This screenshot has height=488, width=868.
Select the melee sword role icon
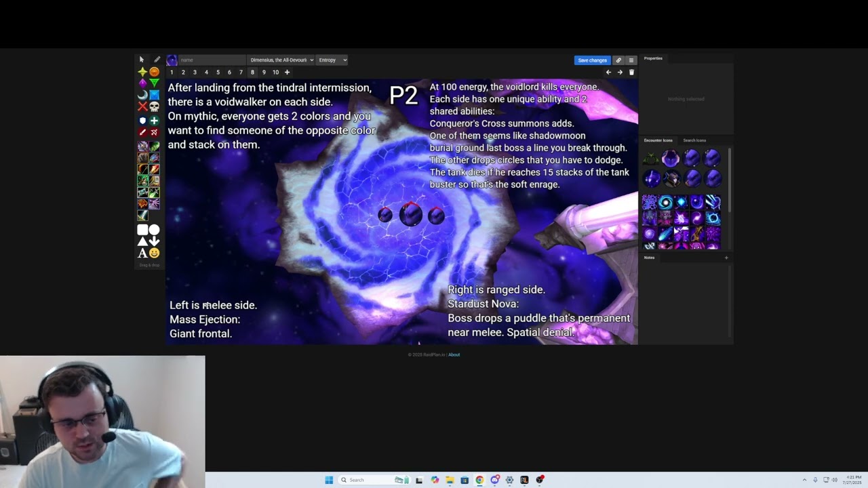pos(142,132)
